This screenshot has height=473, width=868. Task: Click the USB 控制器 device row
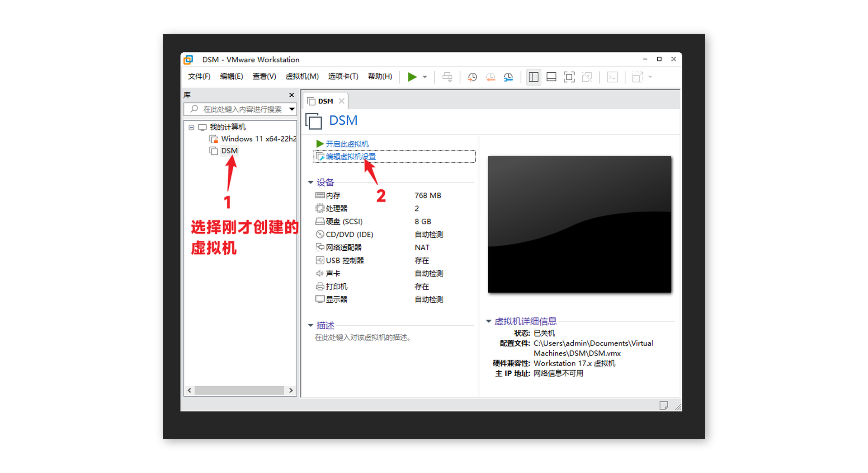point(393,261)
